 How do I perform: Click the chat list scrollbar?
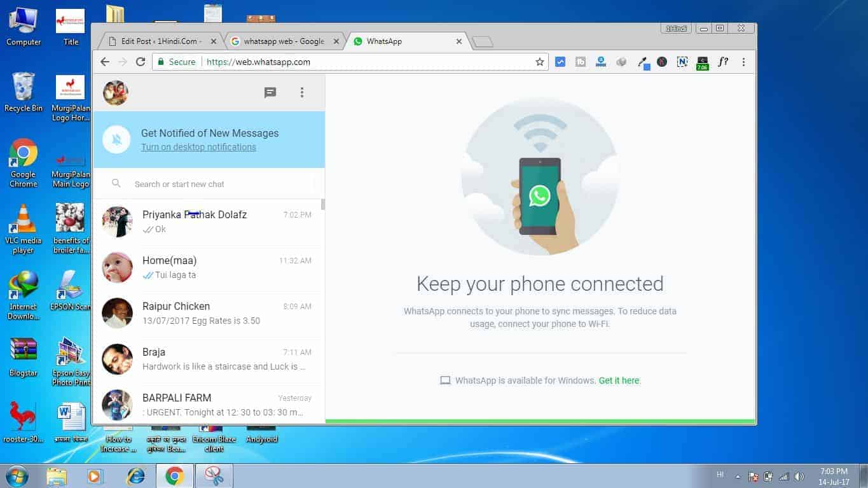tap(323, 204)
